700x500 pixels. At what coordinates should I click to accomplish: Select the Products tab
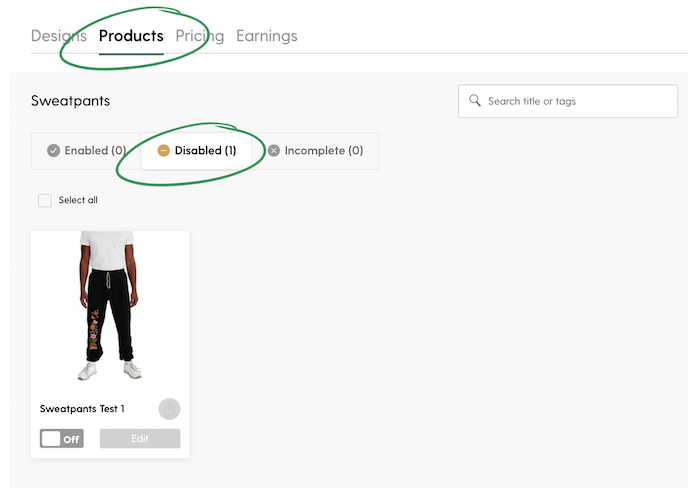pyautogui.click(x=131, y=36)
